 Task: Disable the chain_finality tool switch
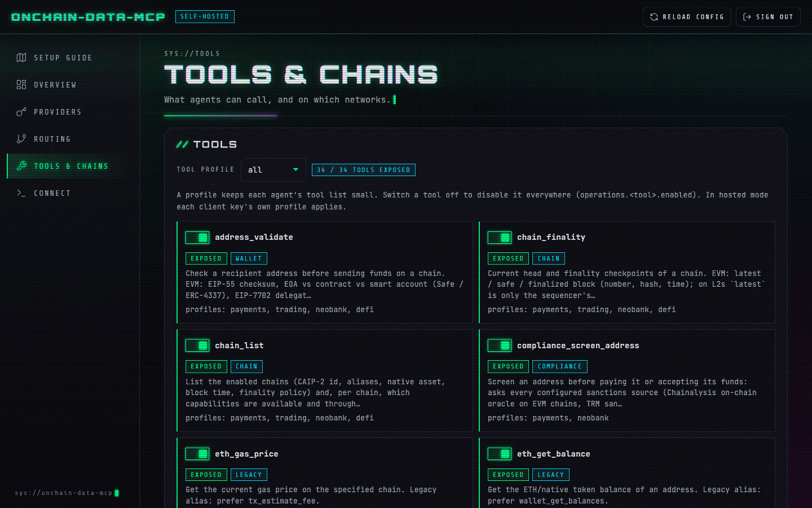click(x=500, y=238)
